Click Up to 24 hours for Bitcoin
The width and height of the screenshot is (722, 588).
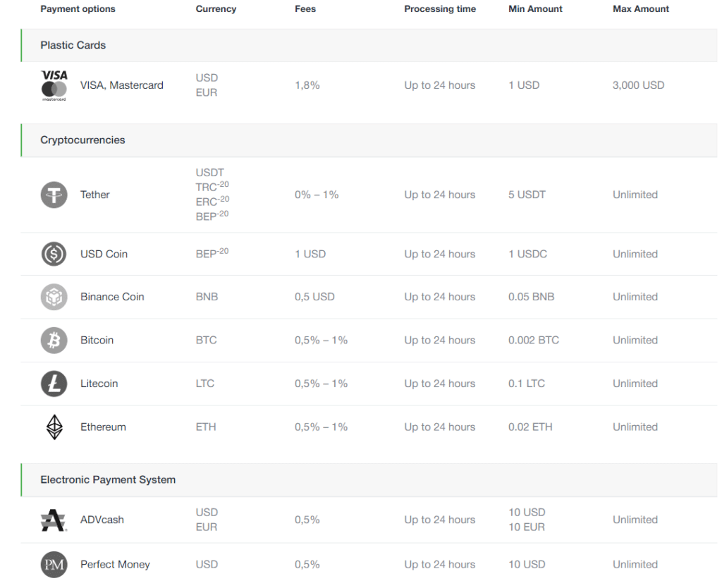pos(440,341)
